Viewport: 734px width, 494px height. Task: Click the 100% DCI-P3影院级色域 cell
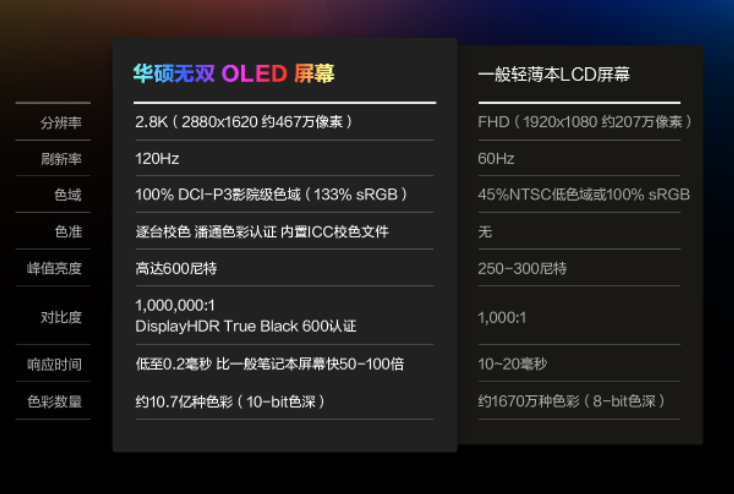point(271,194)
